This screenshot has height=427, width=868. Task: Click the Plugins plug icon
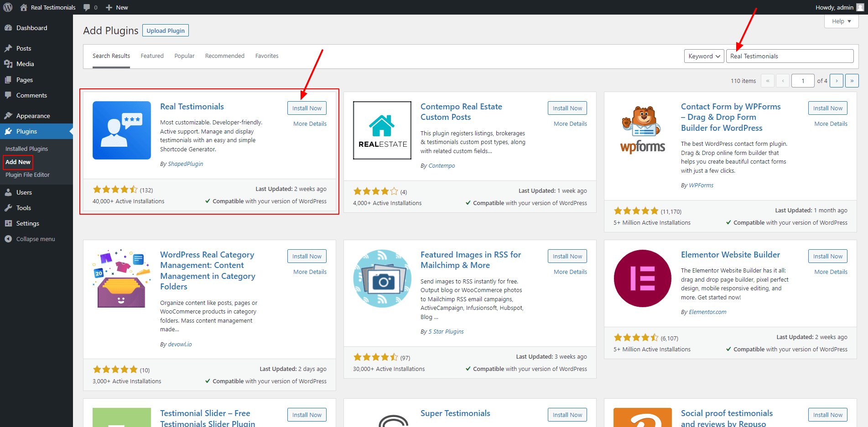[x=8, y=131]
